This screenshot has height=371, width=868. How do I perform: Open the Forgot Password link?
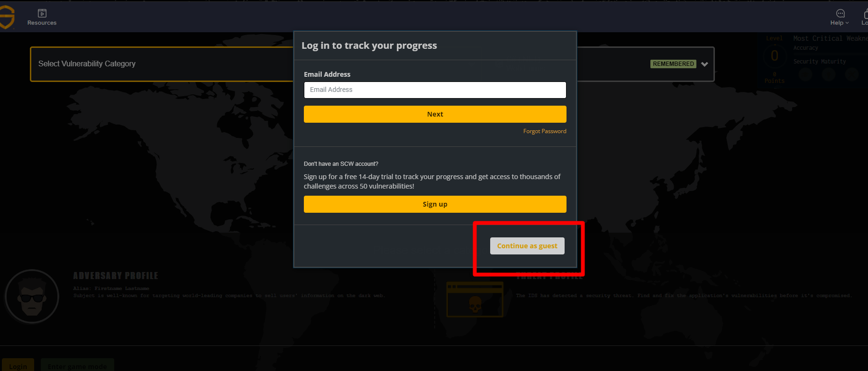(x=545, y=131)
